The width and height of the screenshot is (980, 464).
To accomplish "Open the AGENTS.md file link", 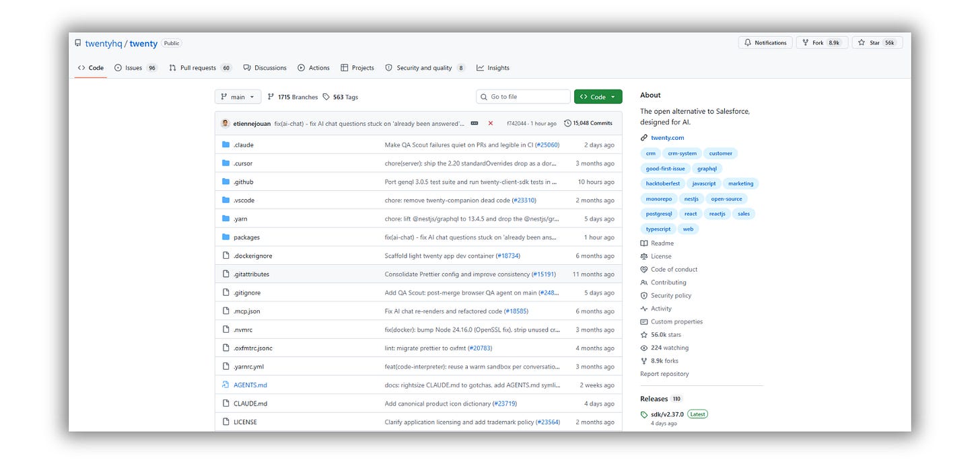I will coord(250,385).
